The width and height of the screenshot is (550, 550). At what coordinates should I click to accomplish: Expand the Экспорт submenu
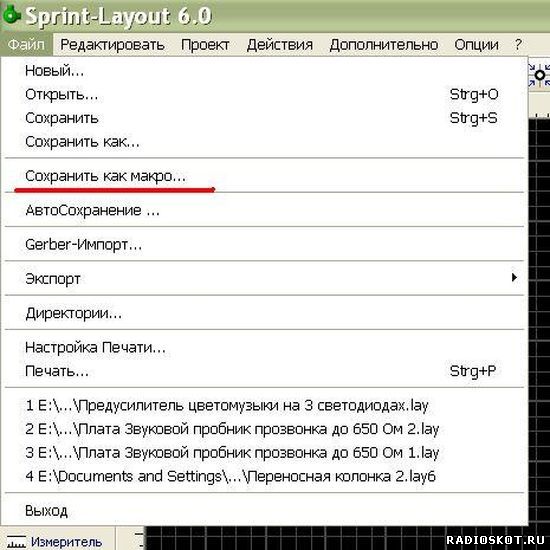click(264, 279)
